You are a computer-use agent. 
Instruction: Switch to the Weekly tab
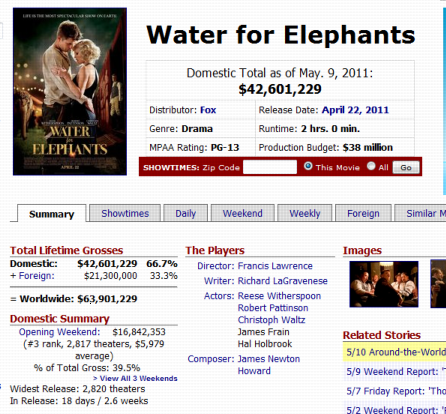click(x=305, y=213)
